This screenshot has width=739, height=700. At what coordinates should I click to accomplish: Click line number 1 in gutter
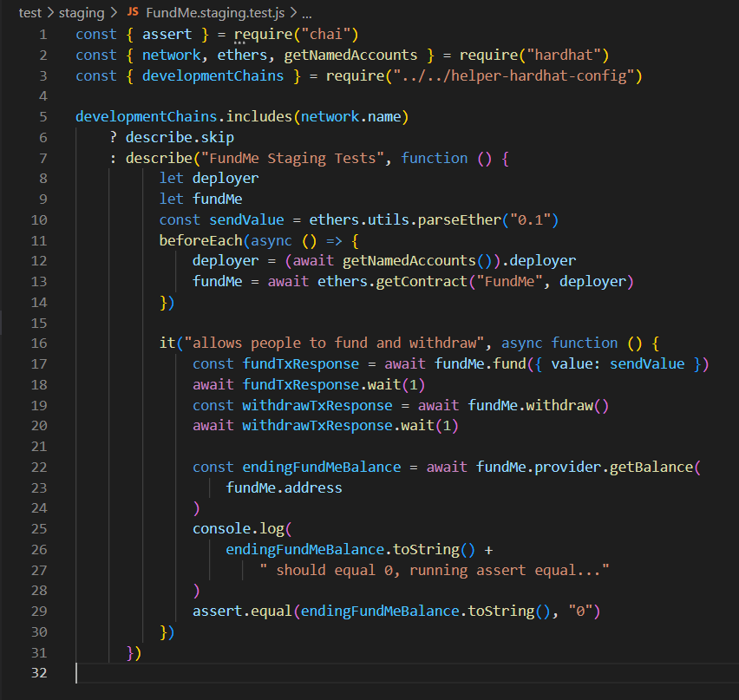point(43,35)
